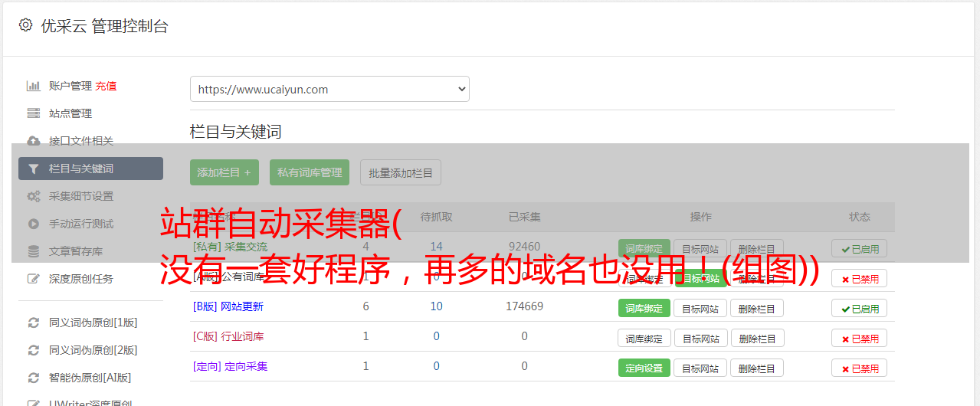This screenshot has width=980, height=406.
Task: Open the site URL dropdown showing ucaiyun.com
Action: click(x=329, y=89)
